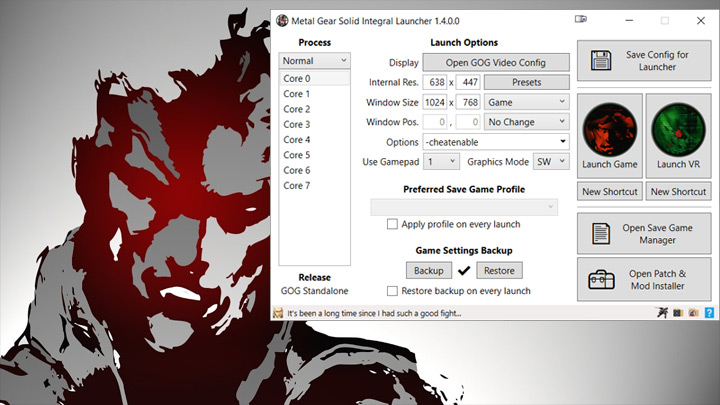This screenshot has height=405, width=720.
Task: Close the launcher window
Action: click(701, 21)
